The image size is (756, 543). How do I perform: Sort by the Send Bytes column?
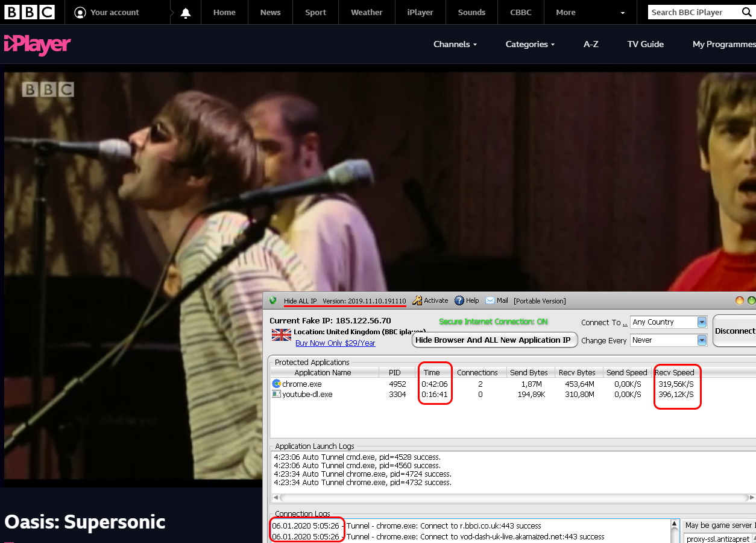(x=529, y=373)
